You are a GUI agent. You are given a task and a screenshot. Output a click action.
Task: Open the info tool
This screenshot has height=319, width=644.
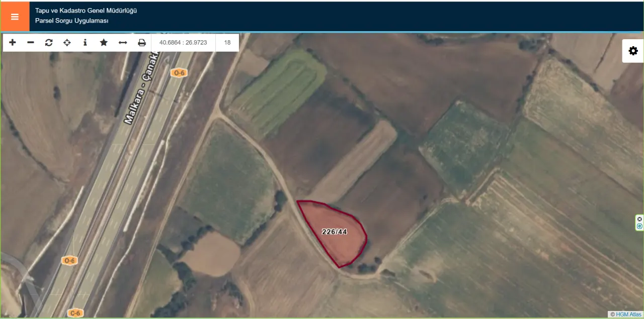(x=85, y=43)
